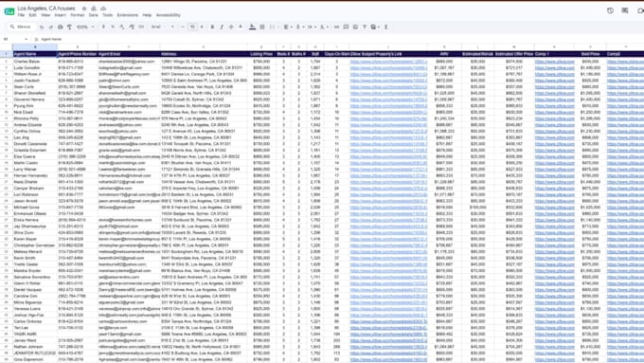Increase font size plus button
The height and width of the screenshot is (363, 644).
202,27
